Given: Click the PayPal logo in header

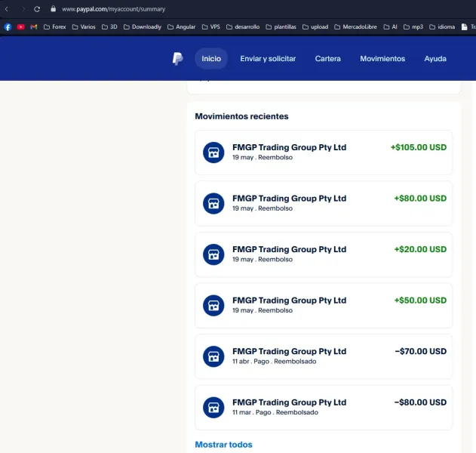Looking at the screenshot, I should coord(177,59).
